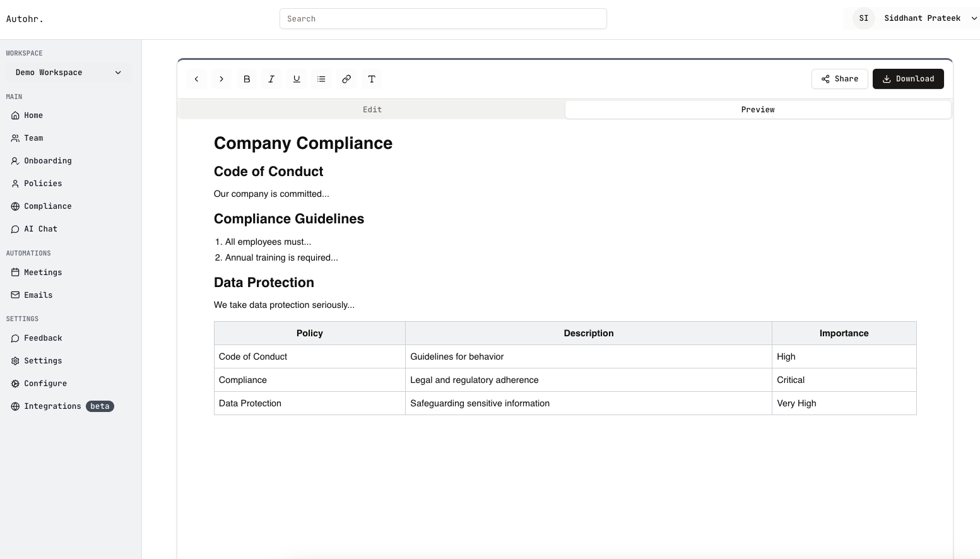Click the Meetings calendar icon
This screenshot has width=980, height=559.
pos(15,273)
